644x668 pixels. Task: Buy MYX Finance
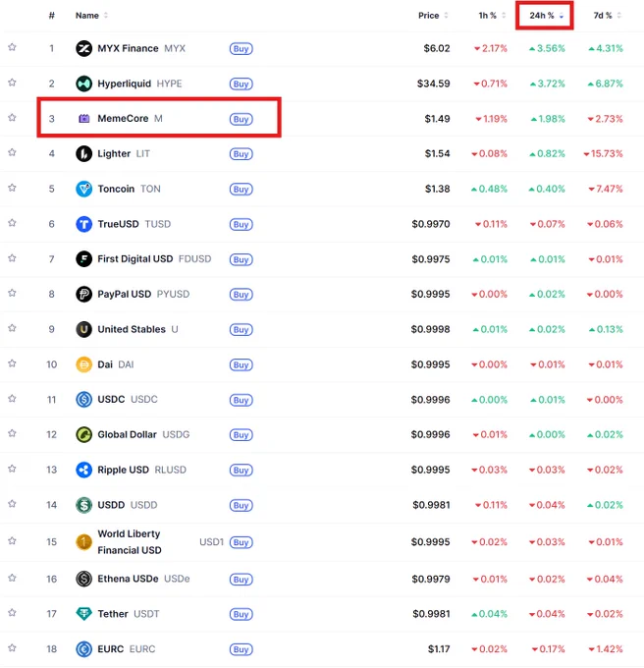coord(241,48)
